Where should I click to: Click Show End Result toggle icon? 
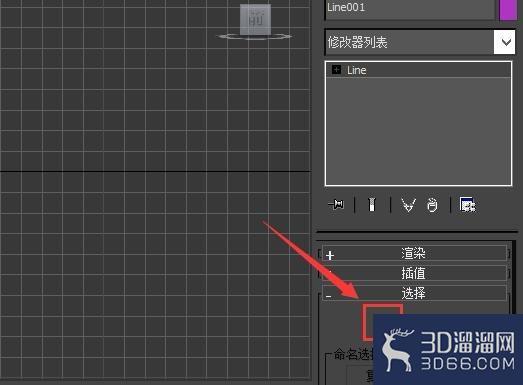coord(372,204)
